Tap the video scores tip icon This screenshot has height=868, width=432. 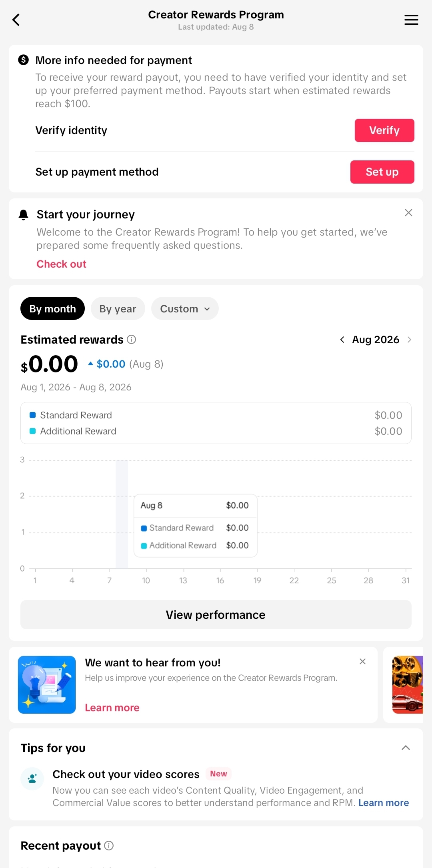pyautogui.click(x=32, y=778)
